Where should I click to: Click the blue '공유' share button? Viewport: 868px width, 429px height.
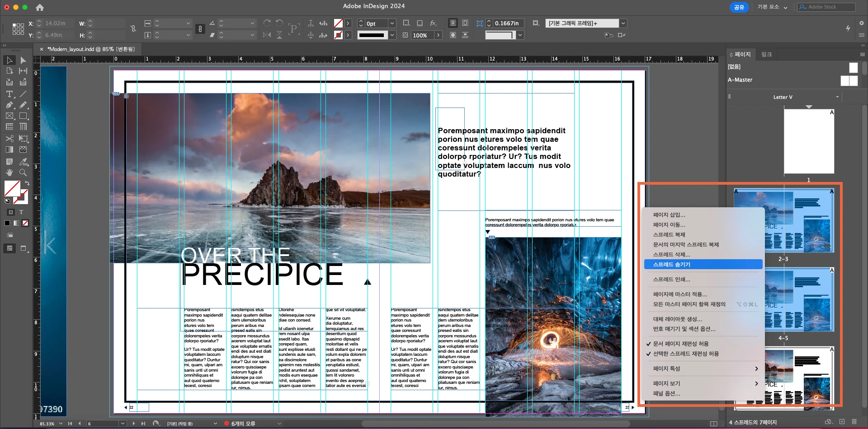click(739, 7)
